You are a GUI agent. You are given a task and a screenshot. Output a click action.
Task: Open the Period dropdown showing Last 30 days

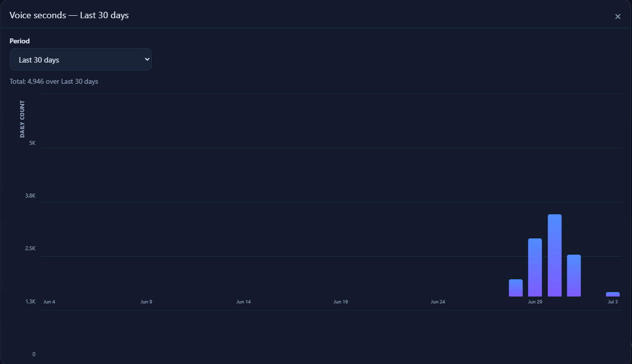[81, 60]
